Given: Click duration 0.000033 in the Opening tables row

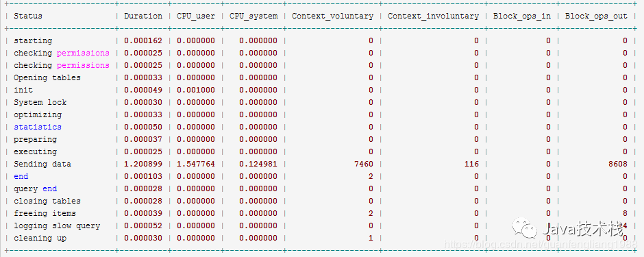Looking at the screenshot, I should pos(143,77).
